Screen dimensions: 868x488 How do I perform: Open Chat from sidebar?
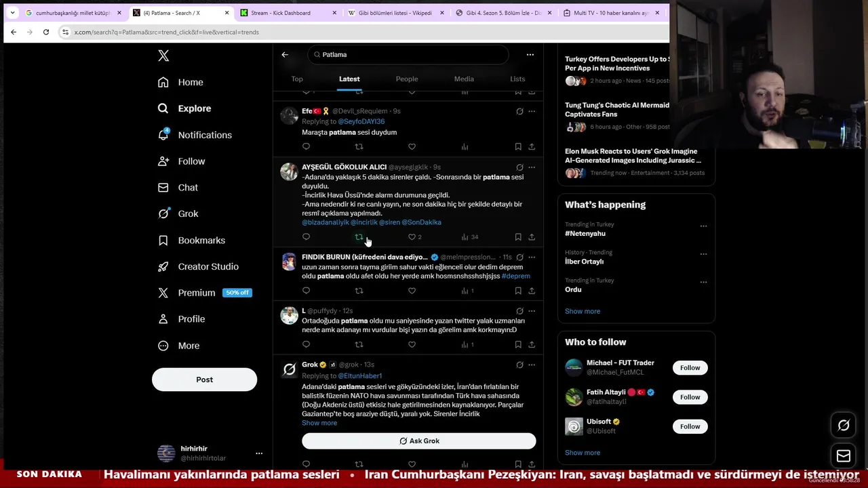pyautogui.click(x=178, y=188)
